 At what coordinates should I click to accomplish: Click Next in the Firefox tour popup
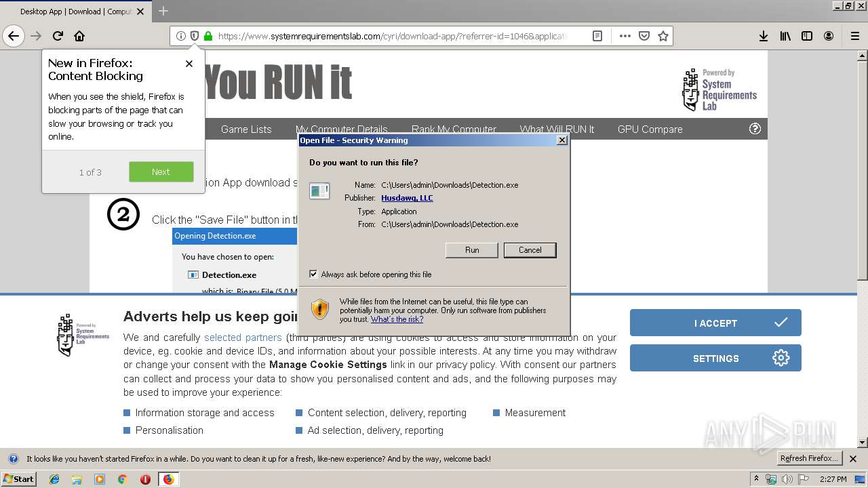click(161, 171)
